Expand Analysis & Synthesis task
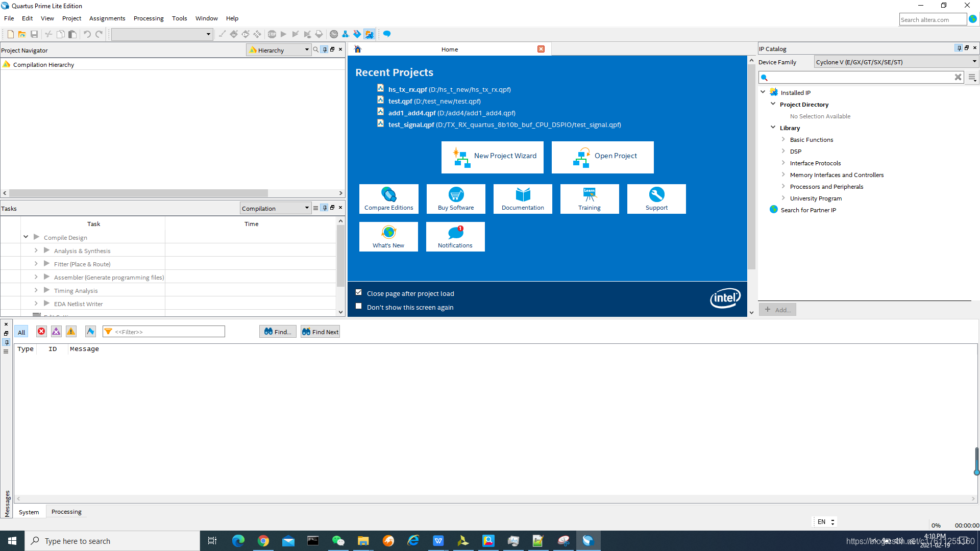980x551 pixels. pyautogui.click(x=36, y=251)
